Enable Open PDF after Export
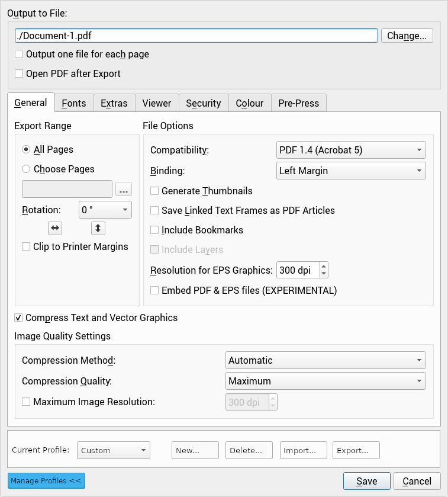448x497 pixels. click(x=20, y=74)
